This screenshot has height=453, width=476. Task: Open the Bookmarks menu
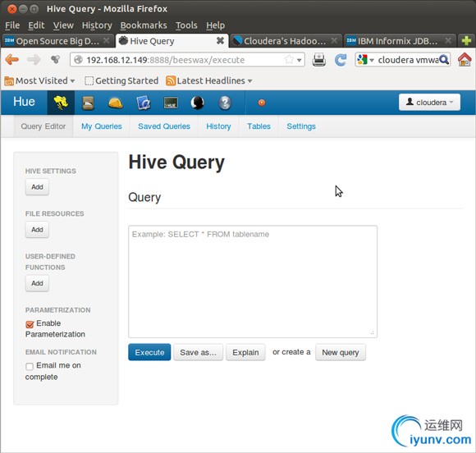[144, 25]
